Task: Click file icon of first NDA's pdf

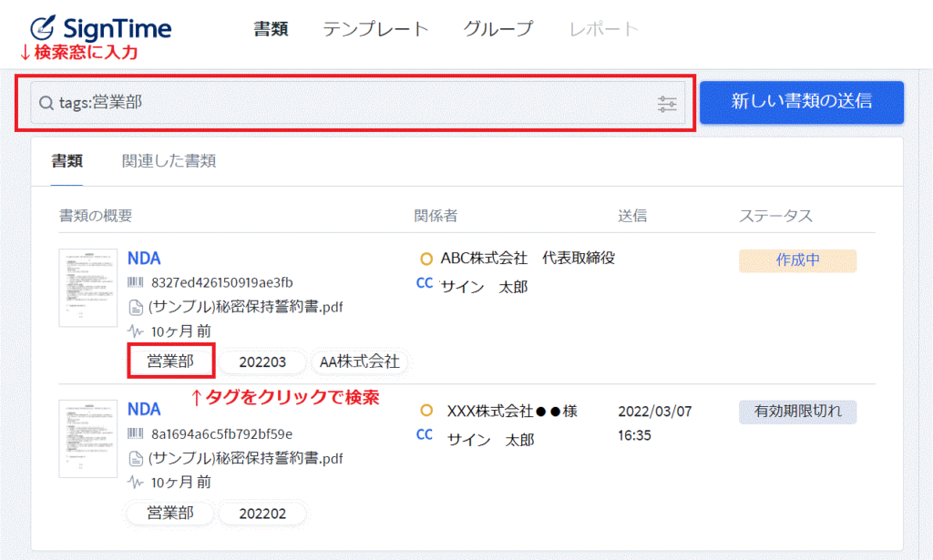Action: point(136,308)
